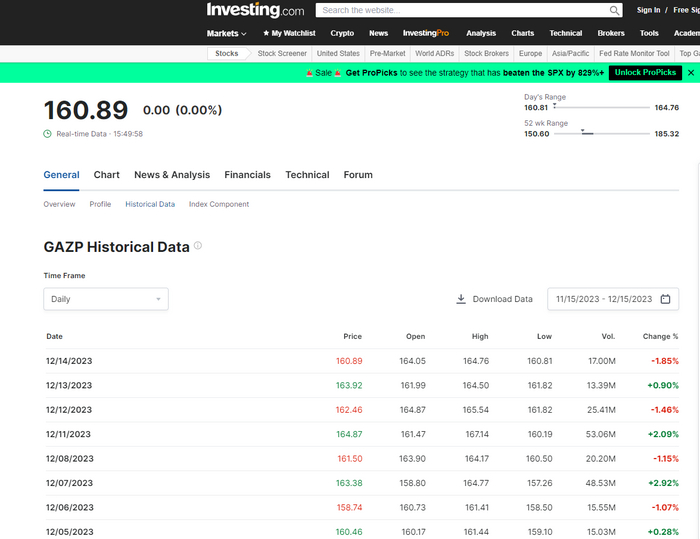Expand the Daily time frame dropdown

[106, 299]
